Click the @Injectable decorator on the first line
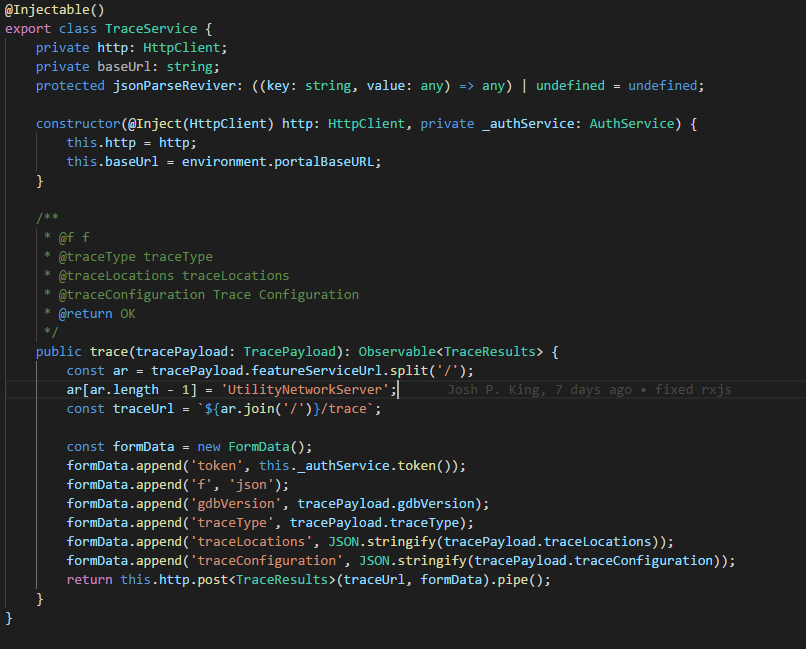Viewport: 806px width, 649px height. pyautogui.click(x=45, y=10)
